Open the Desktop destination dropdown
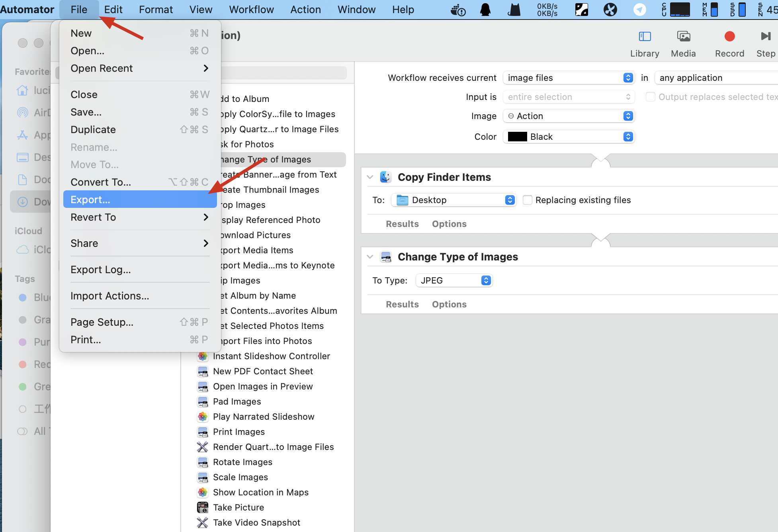The height and width of the screenshot is (532, 778). point(454,200)
